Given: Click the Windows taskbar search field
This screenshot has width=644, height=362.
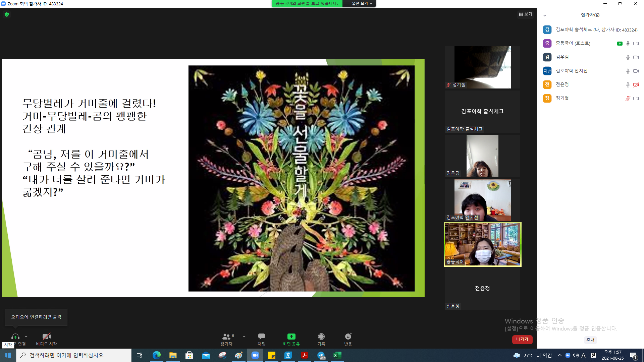Looking at the screenshot, I should coord(74,355).
